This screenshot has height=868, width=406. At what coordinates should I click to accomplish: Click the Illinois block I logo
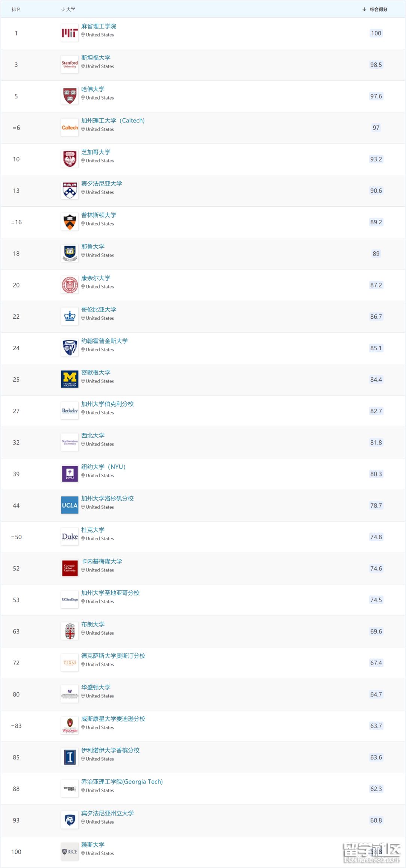(x=70, y=758)
